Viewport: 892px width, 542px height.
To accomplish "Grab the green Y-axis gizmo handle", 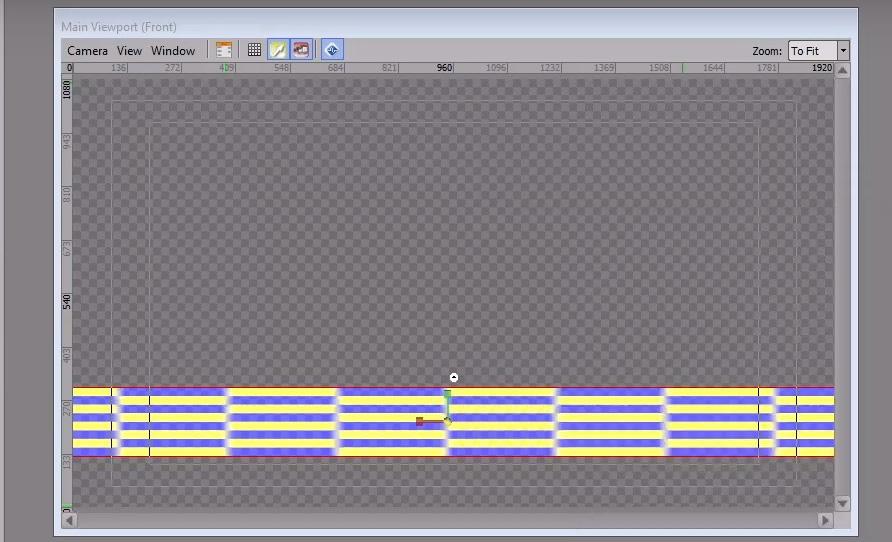I will click(x=448, y=394).
